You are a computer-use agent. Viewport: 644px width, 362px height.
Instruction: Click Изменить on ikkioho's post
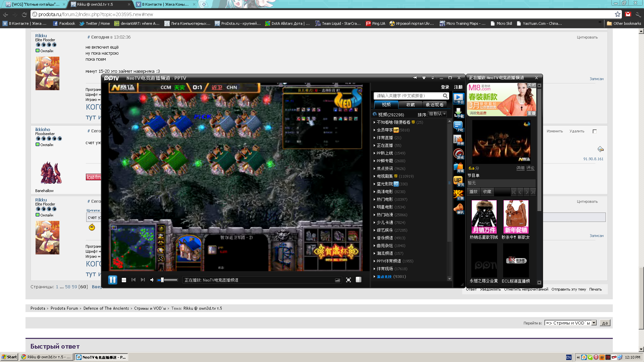point(555,131)
